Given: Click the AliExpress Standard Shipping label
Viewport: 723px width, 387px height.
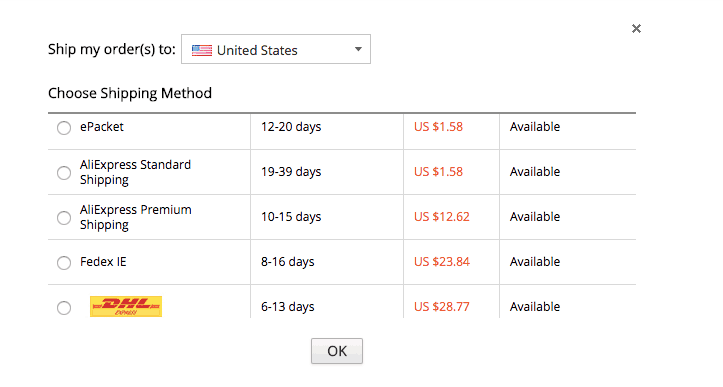Looking at the screenshot, I should 136,172.
